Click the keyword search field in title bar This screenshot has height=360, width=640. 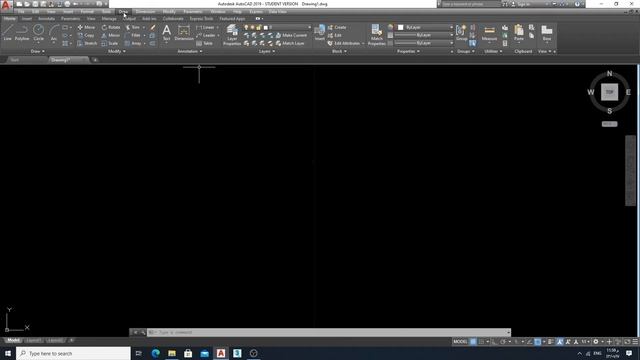pos(470,4)
